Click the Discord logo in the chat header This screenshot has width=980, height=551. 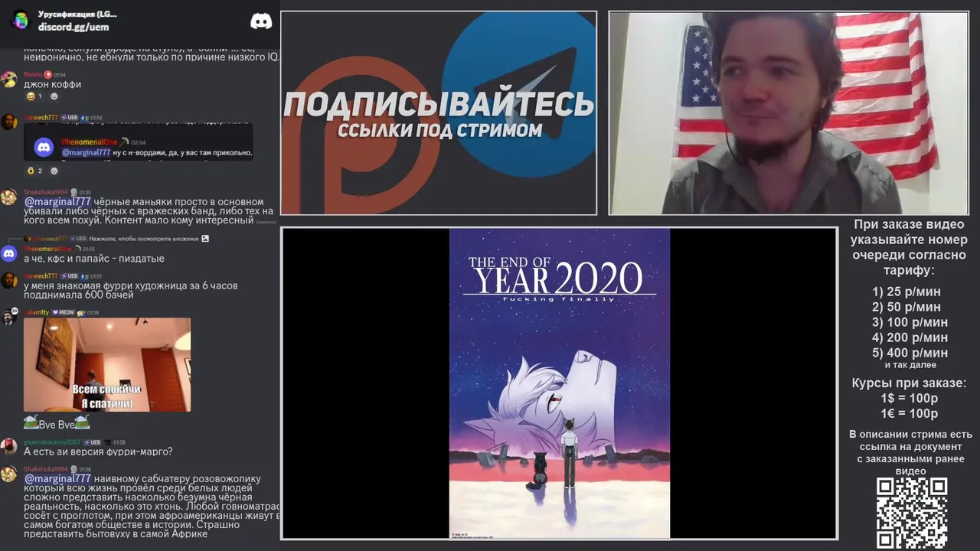coord(261,21)
